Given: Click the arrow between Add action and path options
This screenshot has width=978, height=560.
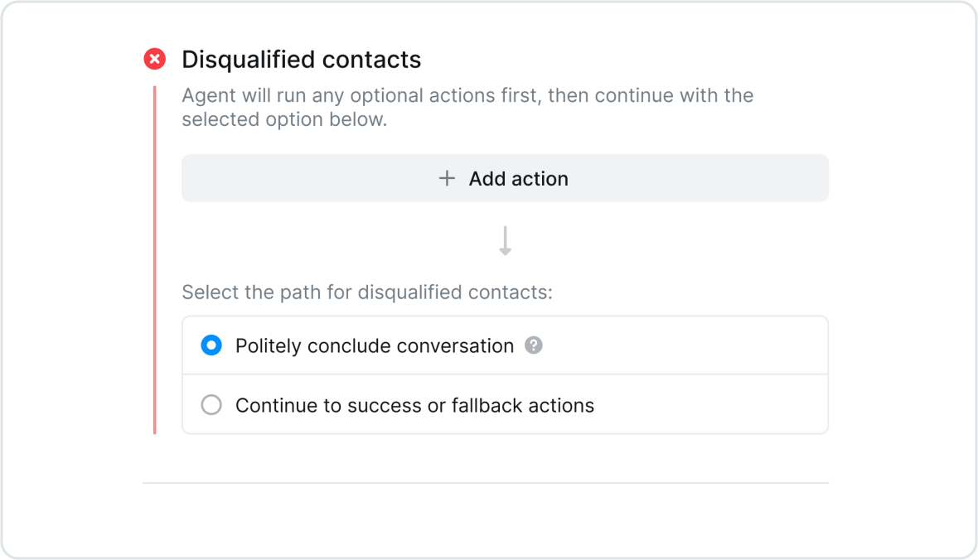Looking at the screenshot, I should pyautogui.click(x=505, y=242).
